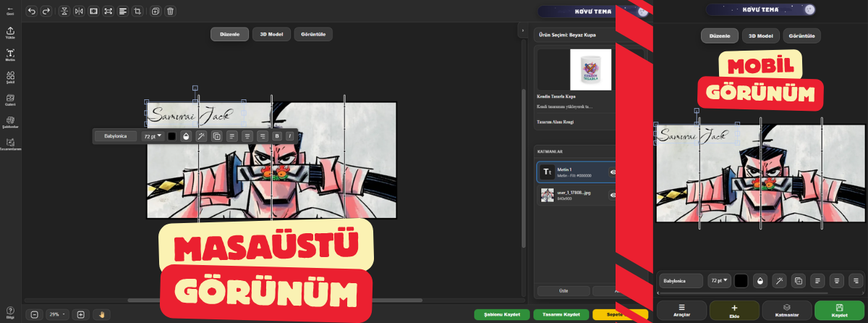Click the Tasarım Alanı Rengi row
This screenshot has width=868, height=323.
click(x=575, y=122)
